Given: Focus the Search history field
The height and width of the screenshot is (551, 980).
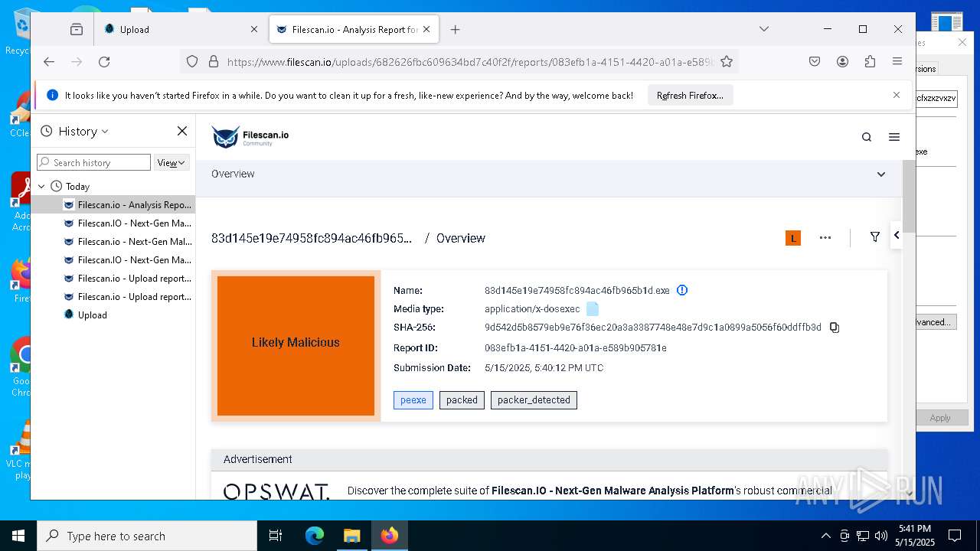Looking at the screenshot, I should click(x=93, y=162).
